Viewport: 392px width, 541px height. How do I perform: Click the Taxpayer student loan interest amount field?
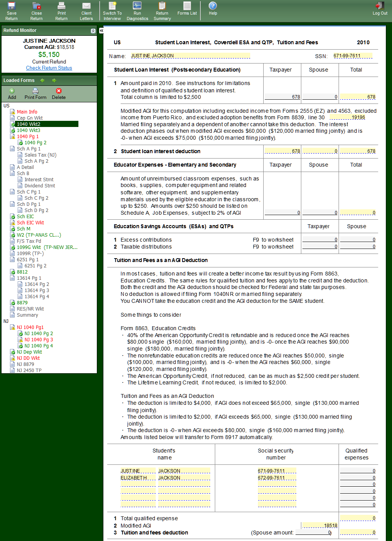pyautogui.click(x=282, y=97)
